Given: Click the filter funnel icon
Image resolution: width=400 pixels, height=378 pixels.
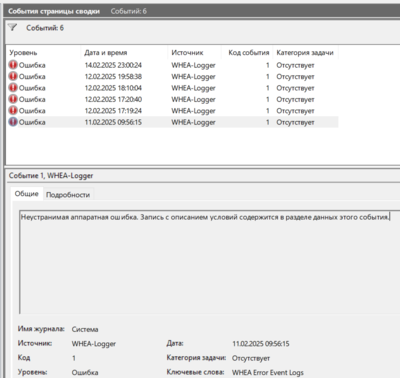Looking at the screenshot, I should point(12,27).
